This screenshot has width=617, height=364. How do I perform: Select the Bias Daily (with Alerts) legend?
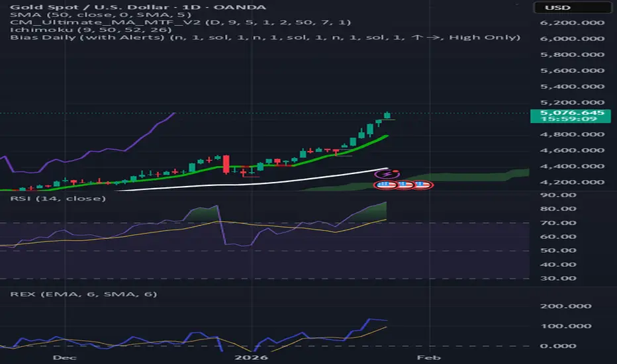click(x=265, y=37)
